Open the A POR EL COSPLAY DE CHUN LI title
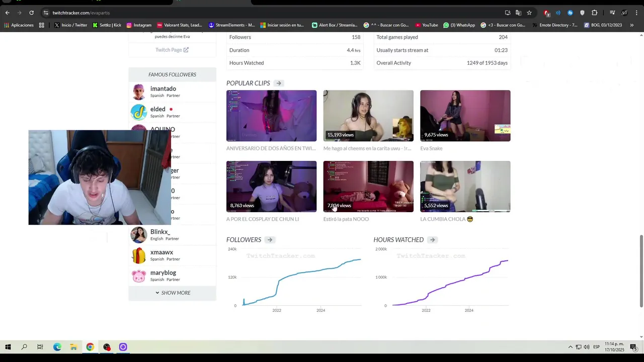This screenshot has height=362, width=644. (263, 219)
